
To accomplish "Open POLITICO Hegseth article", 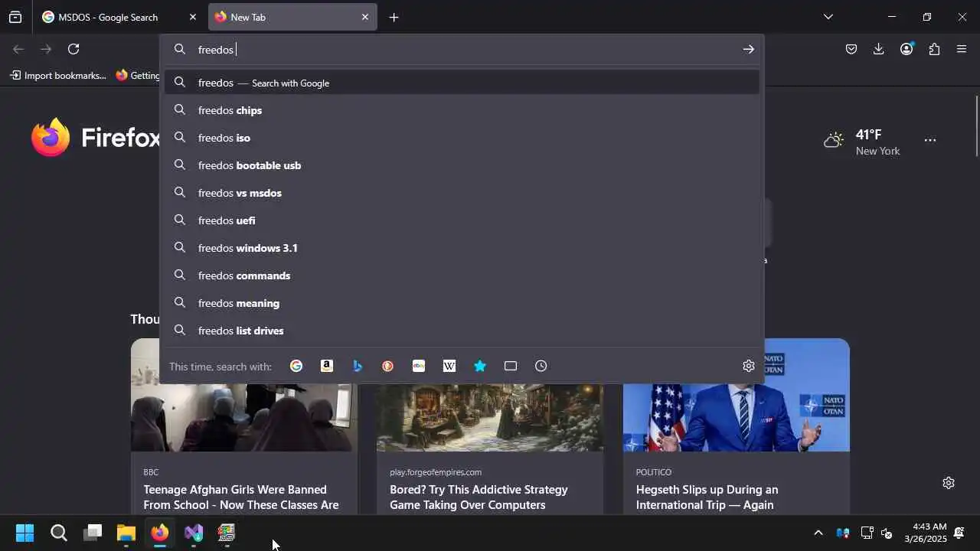I will (x=707, y=497).
